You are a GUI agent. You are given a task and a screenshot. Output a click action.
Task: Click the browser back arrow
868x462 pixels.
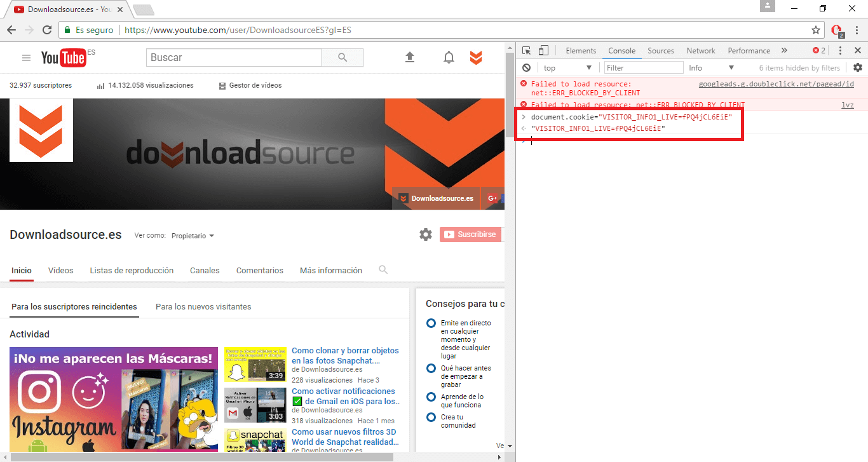coord(11,30)
